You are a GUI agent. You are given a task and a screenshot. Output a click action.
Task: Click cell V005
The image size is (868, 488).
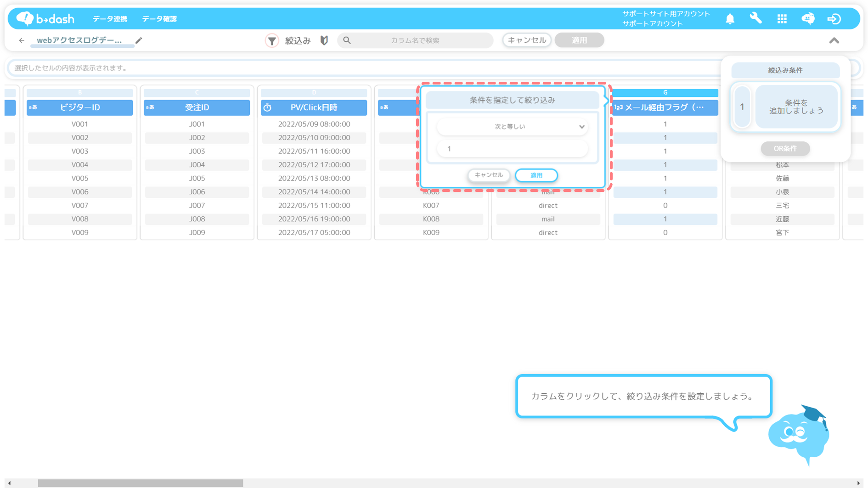tap(80, 178)
